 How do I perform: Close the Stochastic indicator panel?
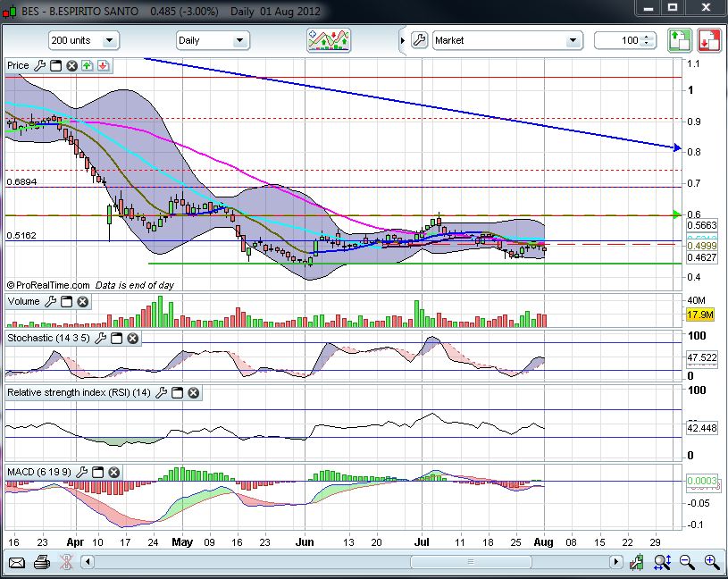click(x=132, y=339)
